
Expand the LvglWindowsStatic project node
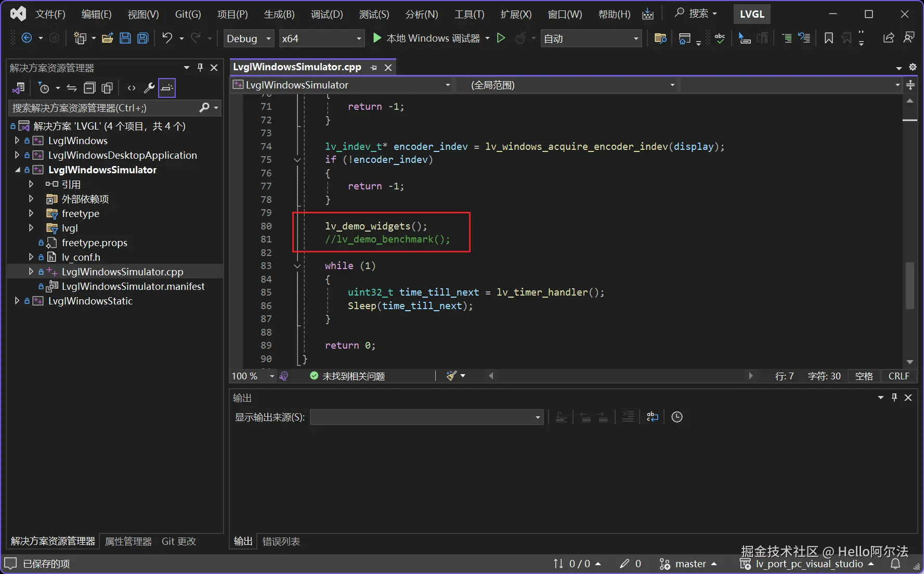[17, 301]
